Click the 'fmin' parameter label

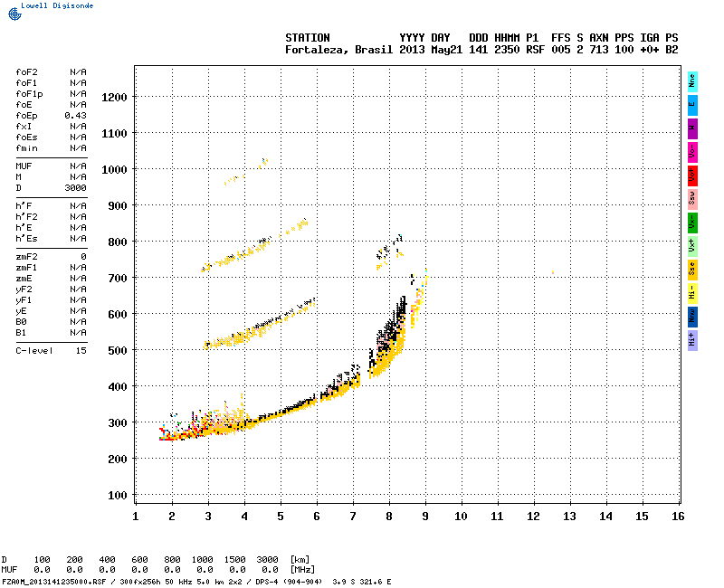point(26,148)
